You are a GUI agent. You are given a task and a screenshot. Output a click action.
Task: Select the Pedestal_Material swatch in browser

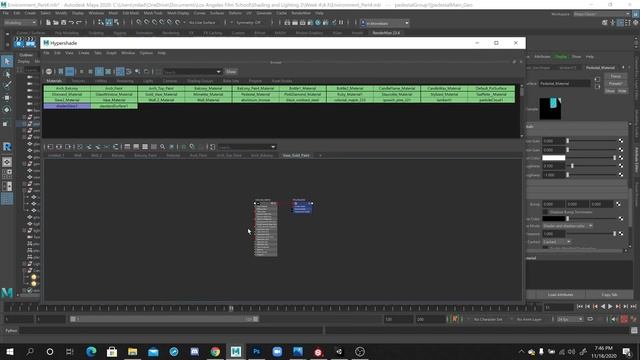click(x=256, y=94)
